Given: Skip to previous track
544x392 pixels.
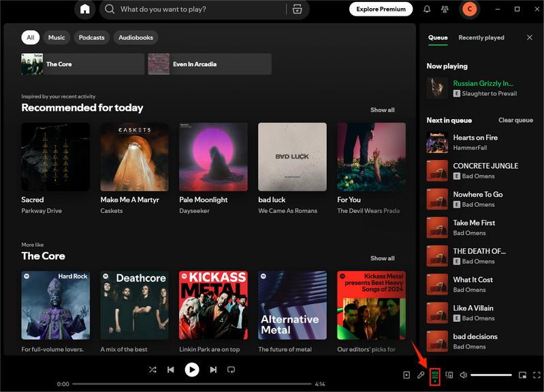Looking at the screenshot, I should [171, 370].
